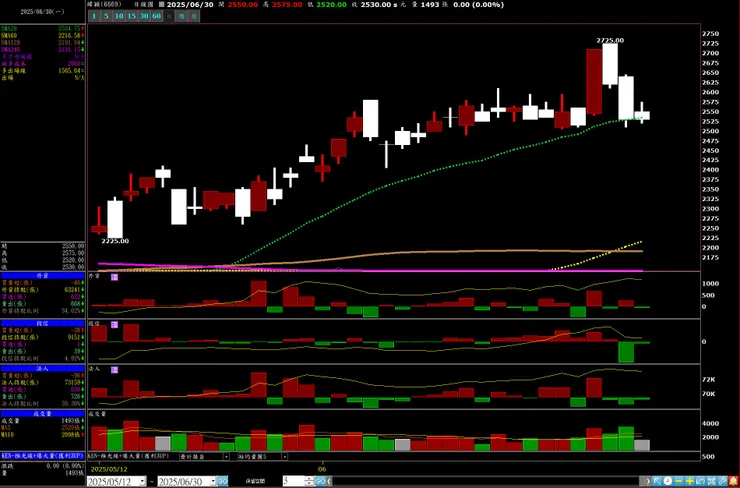This screenshot has height=488, width=740.
Task: Switch to the 60-minute timeframe
Action: 156,16
